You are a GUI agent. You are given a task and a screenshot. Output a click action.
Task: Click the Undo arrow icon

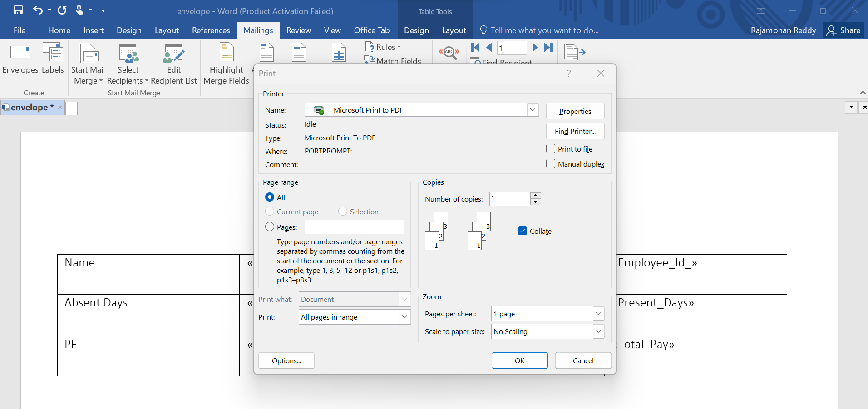tap(38, 10)
